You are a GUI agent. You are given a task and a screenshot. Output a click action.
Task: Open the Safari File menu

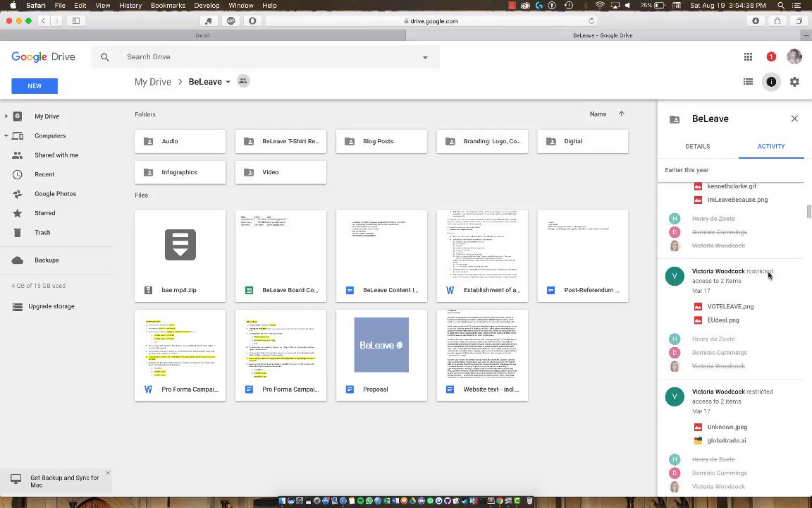(60, 5)
